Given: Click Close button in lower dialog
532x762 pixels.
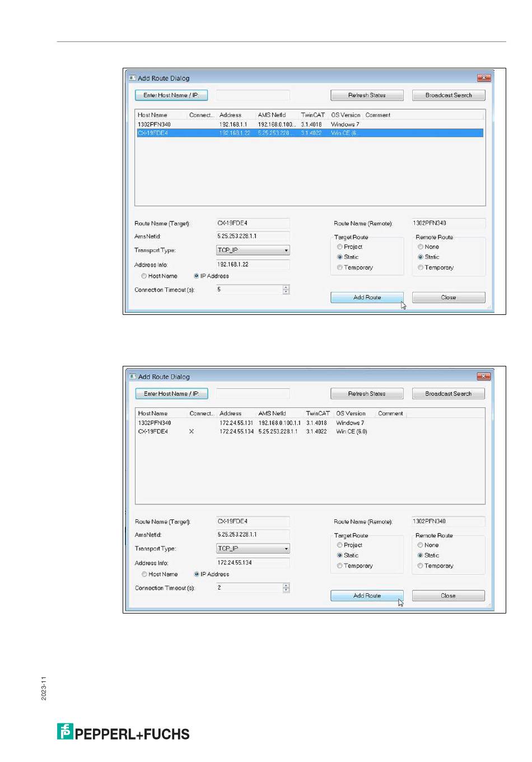Looking at the screenshot, I should coord(449,596).
